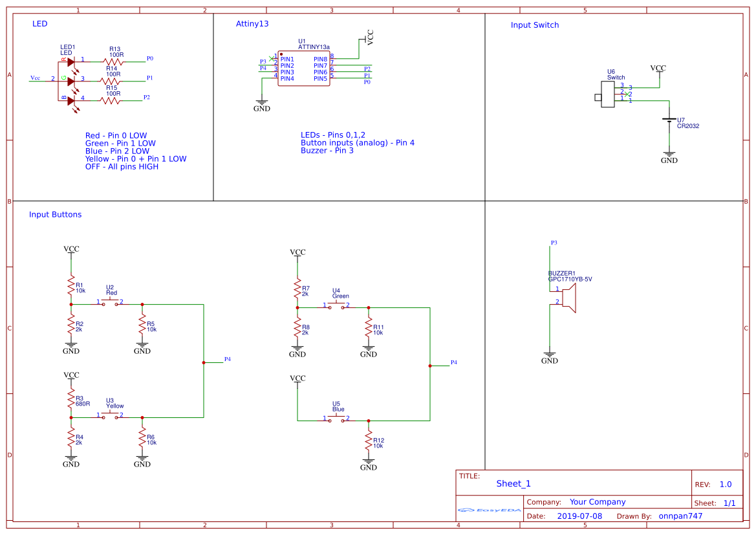Click the GND symbol below ATTINY13a

click(261, 104)
